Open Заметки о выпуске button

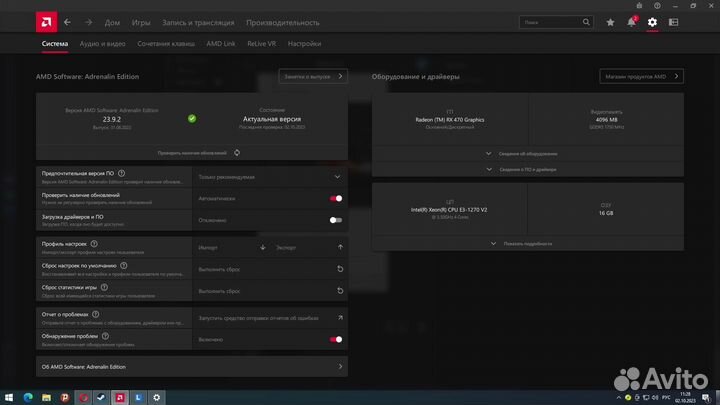pos(313,76)
